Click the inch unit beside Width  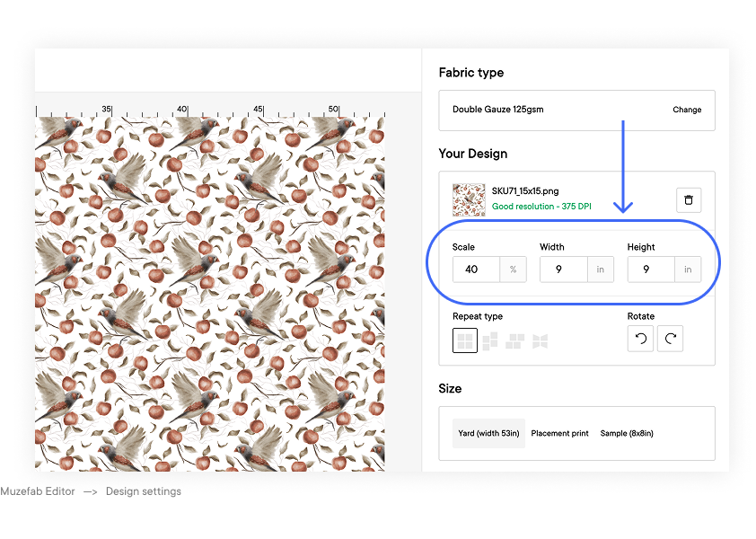601,269
